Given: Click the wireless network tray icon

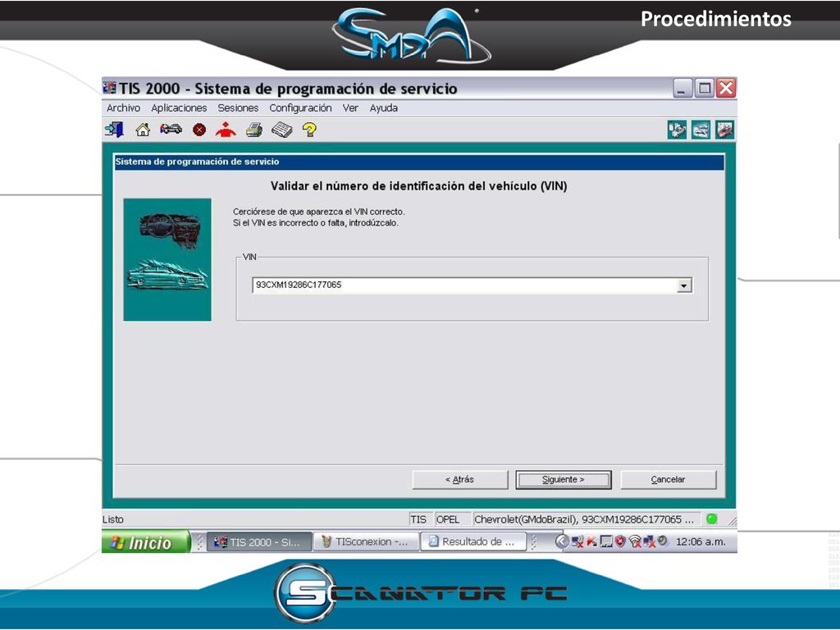Looking at the screenshot, I should (x=635, y=541).
